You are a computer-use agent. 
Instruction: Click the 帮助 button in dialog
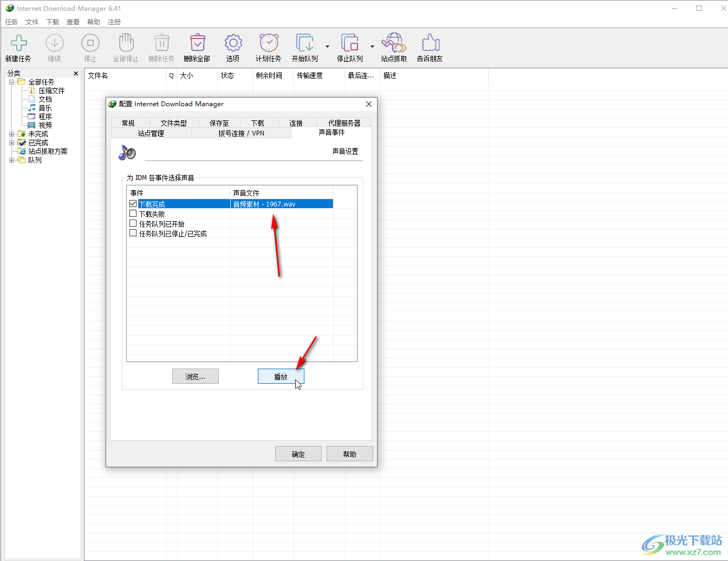[350, 454]
